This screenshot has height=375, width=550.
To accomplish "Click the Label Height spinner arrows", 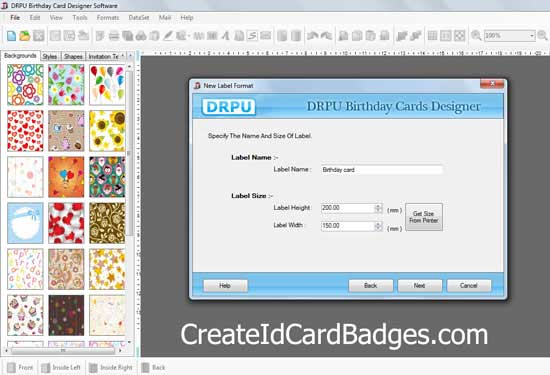I will [x=378, y=208].
